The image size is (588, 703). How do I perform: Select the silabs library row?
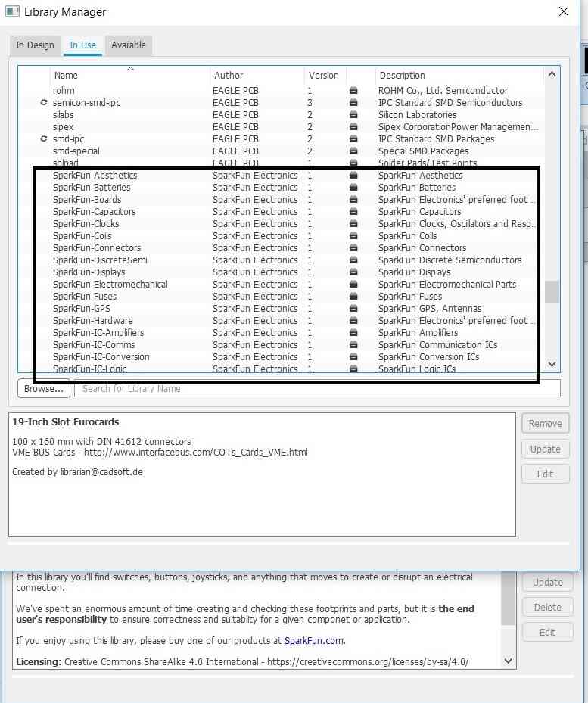pyautogui.click(x=282, y=115)
